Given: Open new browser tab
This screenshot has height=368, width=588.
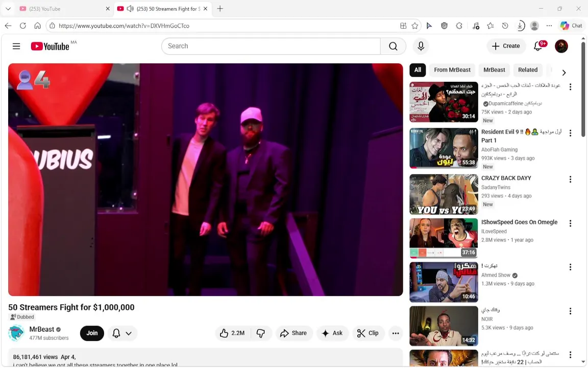Looking at the screenshot, I should click(220, 9).
